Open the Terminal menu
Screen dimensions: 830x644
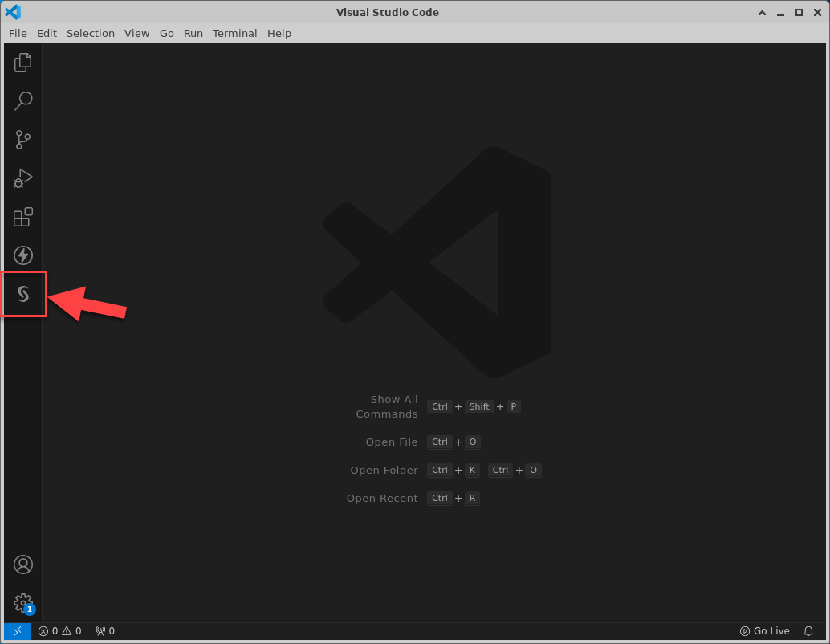[x=234, y=33]
